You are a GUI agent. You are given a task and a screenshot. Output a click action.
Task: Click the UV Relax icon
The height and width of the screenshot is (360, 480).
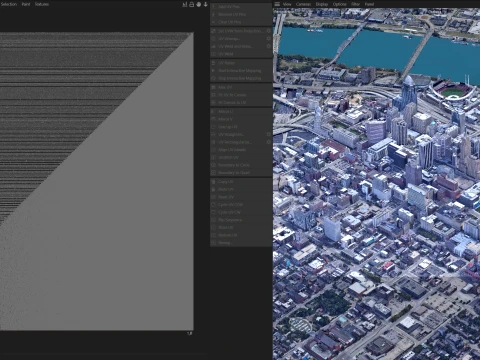pos(213,63)
